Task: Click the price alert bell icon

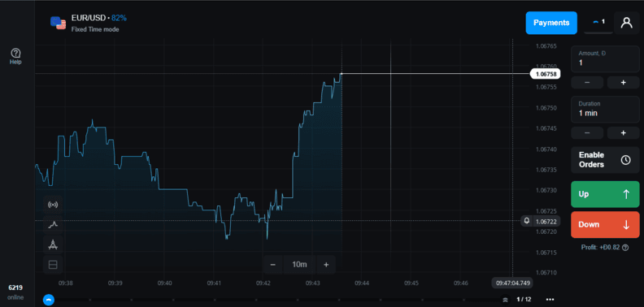Action: (527, 221)
